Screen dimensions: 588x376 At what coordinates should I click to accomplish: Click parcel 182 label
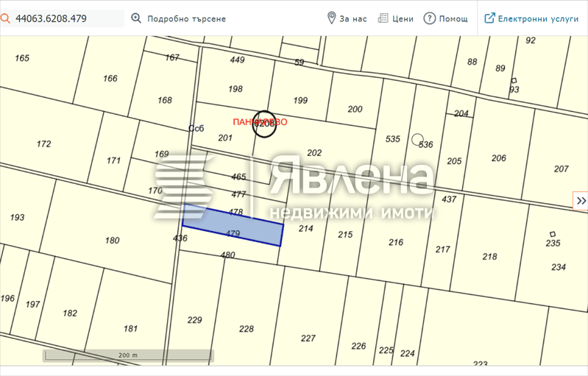tap(70, 313)
